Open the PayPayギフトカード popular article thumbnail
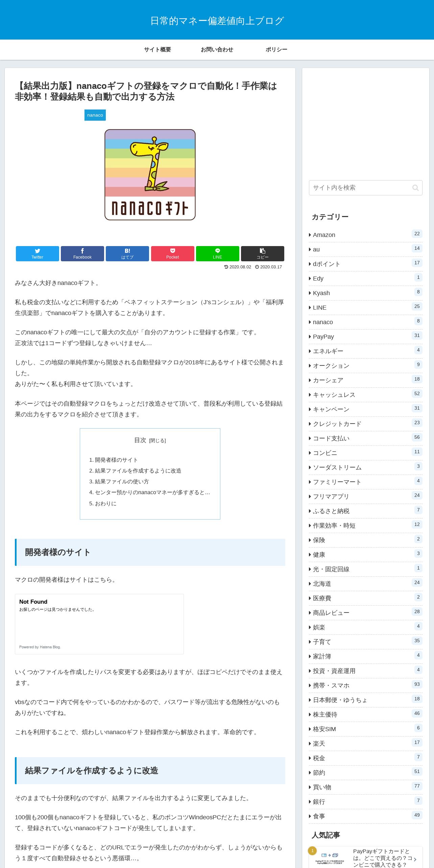The width and height of the screenshot is (434, 868). tap(330, 858)
